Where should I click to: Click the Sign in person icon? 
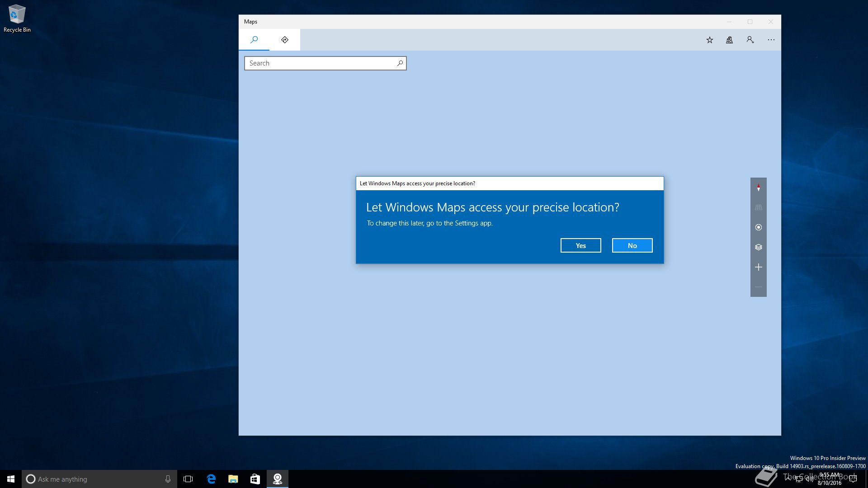pyautogui.click(x=750, y=40)
